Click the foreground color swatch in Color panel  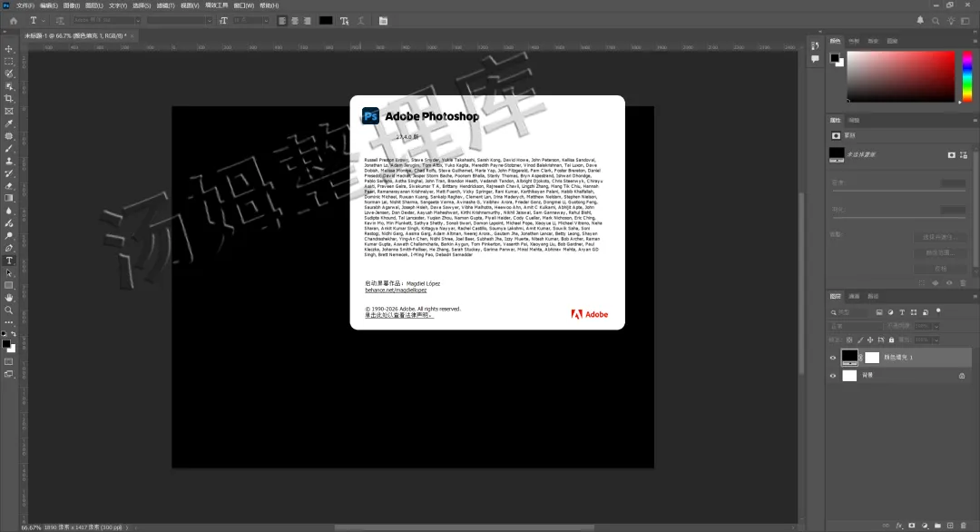[835, 58]
